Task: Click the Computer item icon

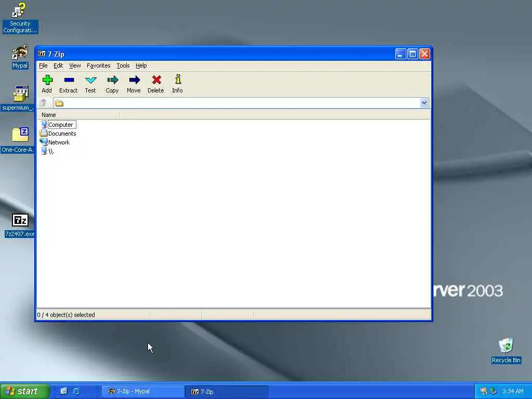Action: pos(44,125)
